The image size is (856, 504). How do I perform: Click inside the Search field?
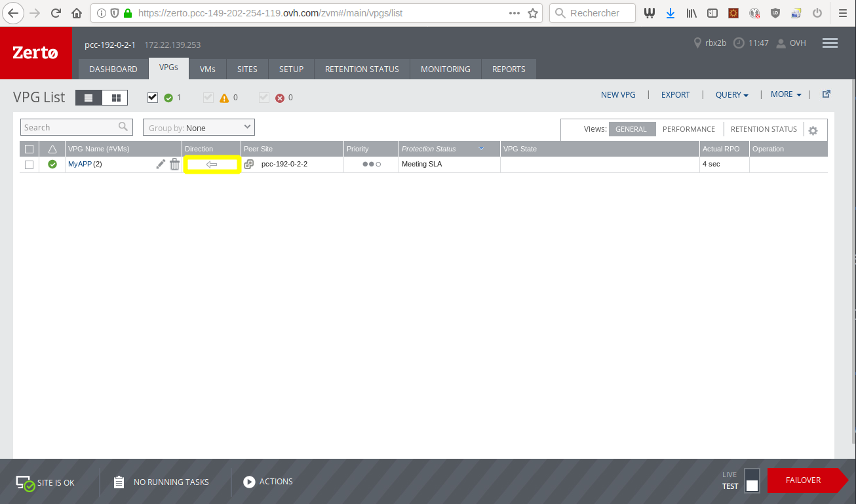click(x=72, y=126)
